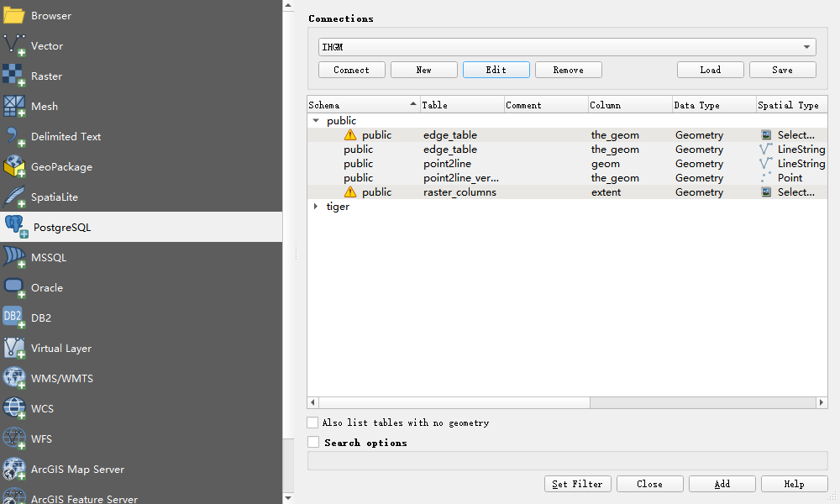Open the Browser source icon
The image size is (840, 504).
point(14,15)
